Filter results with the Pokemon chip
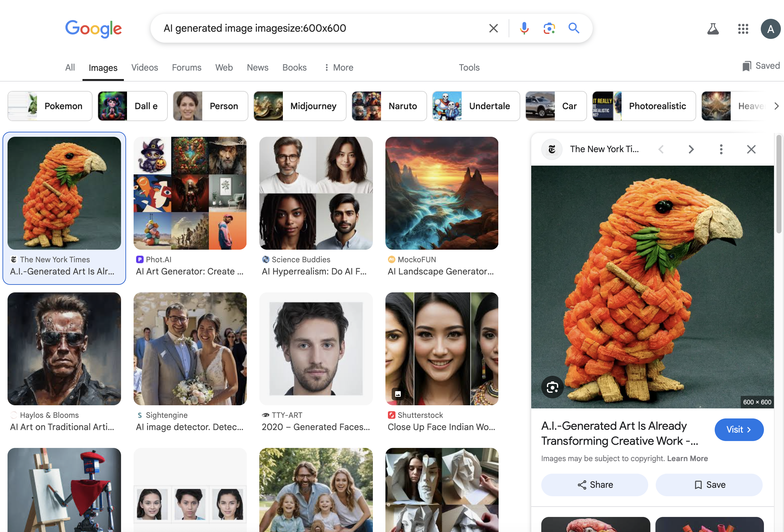This screenshot has height=532, width=784. pyautogui.click(x=50, y=106)
